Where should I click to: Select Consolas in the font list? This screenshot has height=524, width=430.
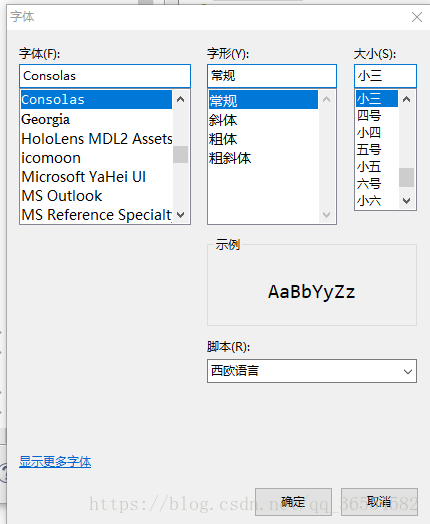pos(96,100)
